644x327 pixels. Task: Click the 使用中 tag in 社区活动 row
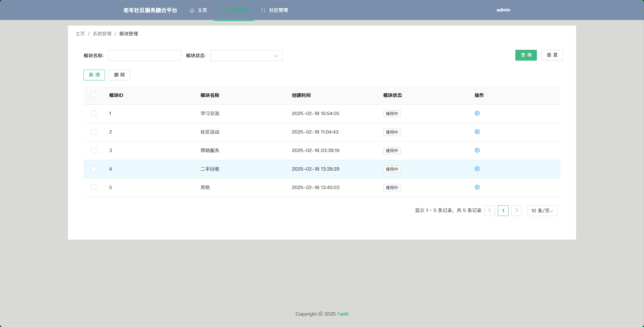click(392, 132)
